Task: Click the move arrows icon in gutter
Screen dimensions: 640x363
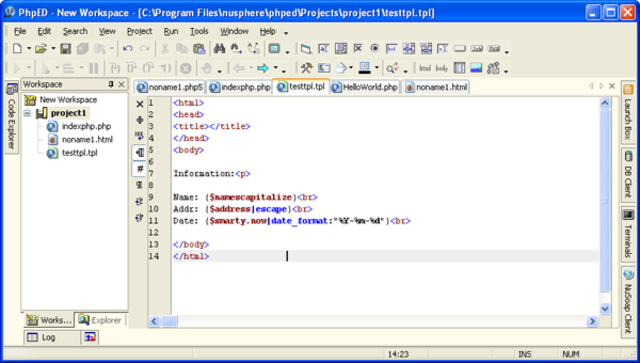Action: 140,120
